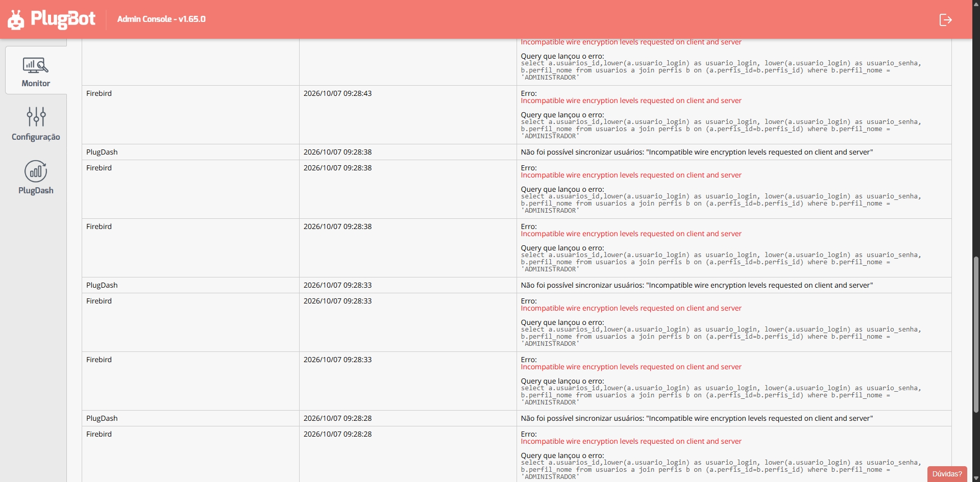Select PlugDash timestamp 2026/10/07 09:28:28

coord(337,418)
